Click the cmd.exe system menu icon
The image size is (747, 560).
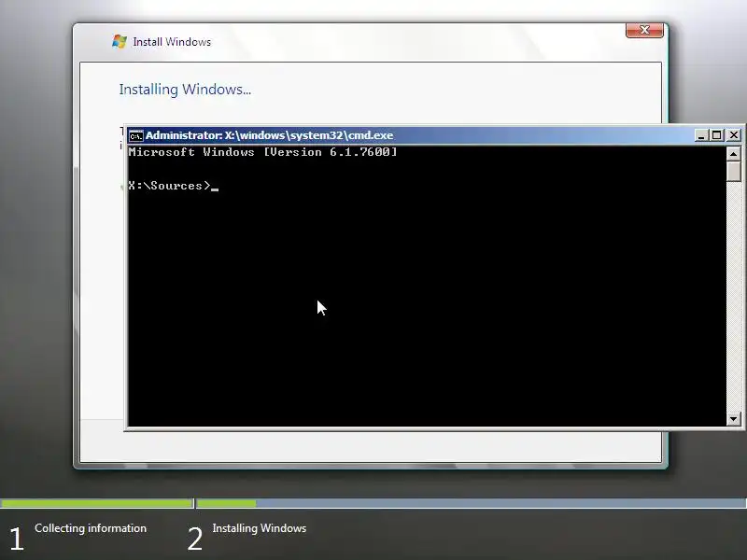pos(135,135)
